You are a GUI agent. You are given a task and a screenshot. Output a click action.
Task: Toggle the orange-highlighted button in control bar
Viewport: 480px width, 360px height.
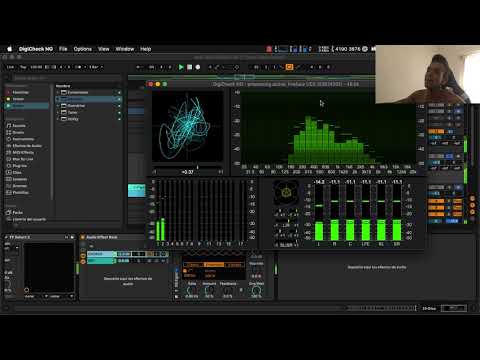point(289,67)
